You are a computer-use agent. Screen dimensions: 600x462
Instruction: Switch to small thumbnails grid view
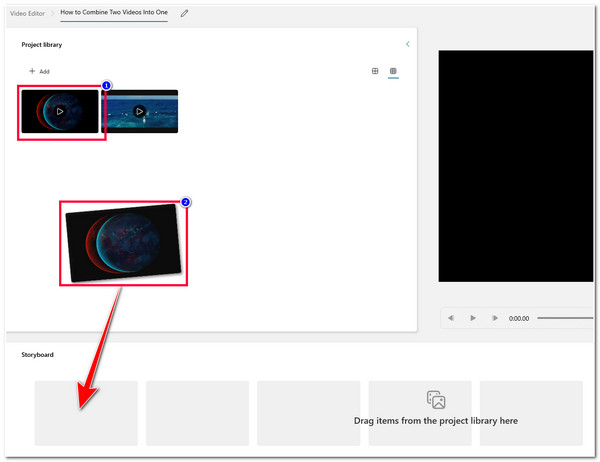coord(393,71)
